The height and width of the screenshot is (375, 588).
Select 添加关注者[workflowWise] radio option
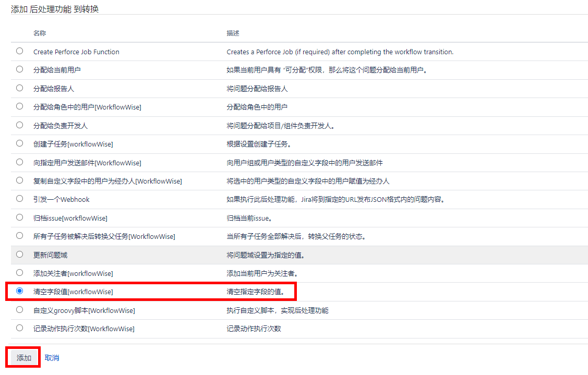pyautogui.click(x=20, y=273)
